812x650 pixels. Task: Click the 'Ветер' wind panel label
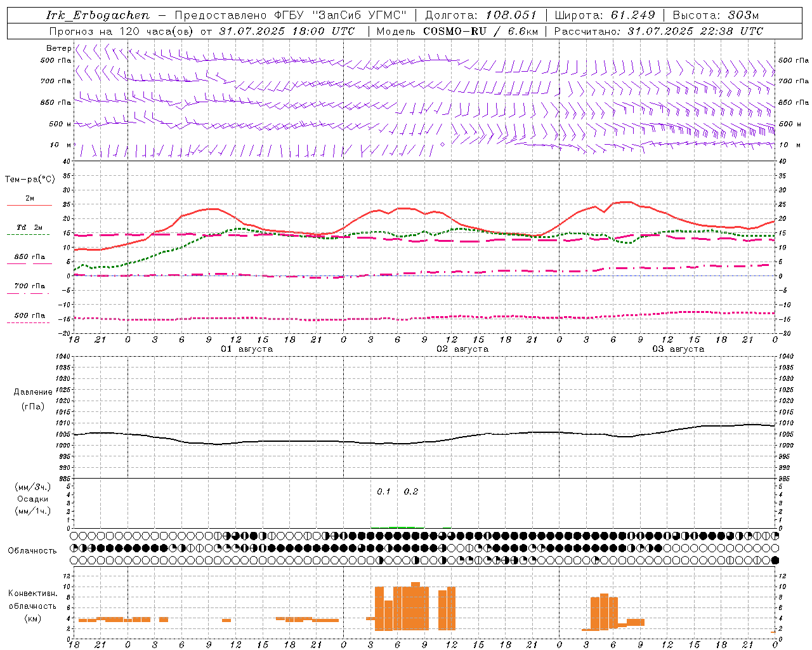pos(58,48)
